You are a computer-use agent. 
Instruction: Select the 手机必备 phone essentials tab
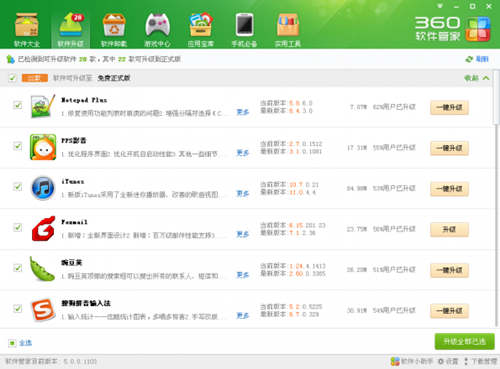(244, 30)
